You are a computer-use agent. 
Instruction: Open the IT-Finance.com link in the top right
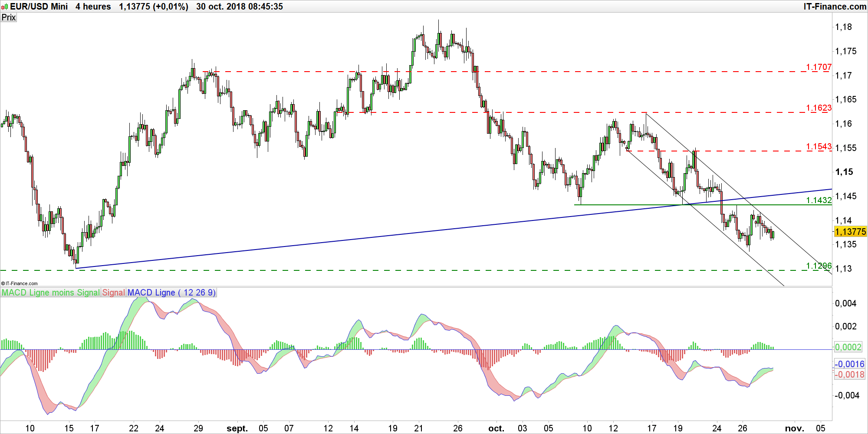tap(835, 7)
